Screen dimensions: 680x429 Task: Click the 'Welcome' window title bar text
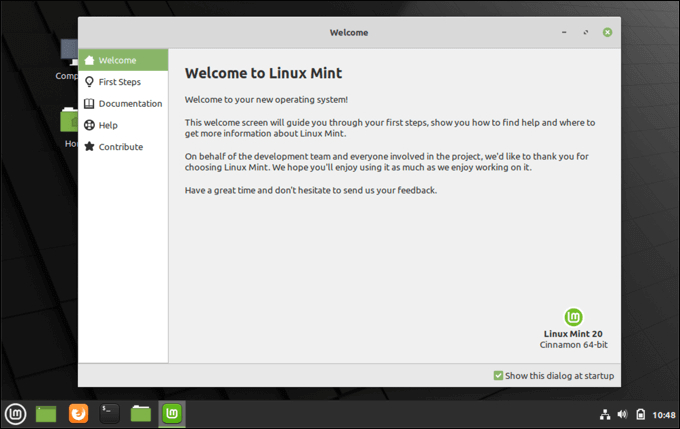pyautogui.click(x=349, y=33)
